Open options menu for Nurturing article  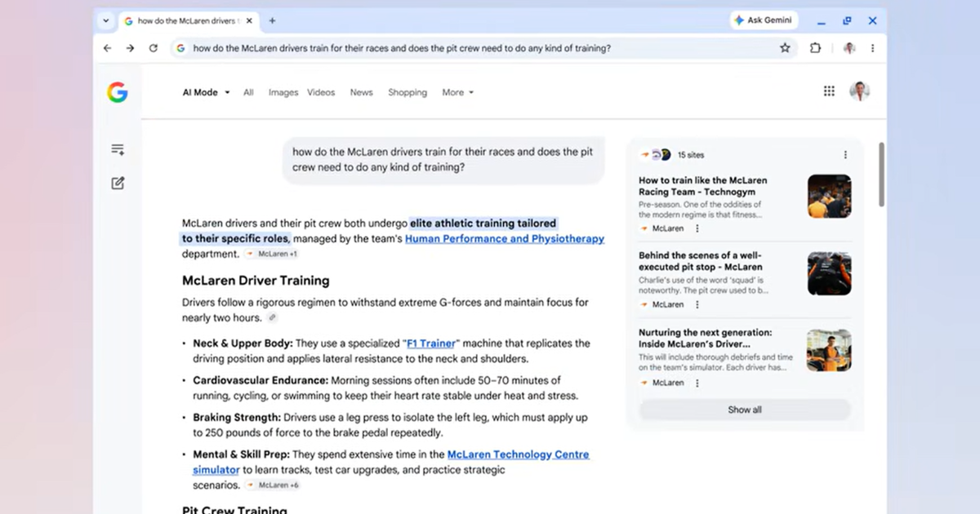[697, 383]
